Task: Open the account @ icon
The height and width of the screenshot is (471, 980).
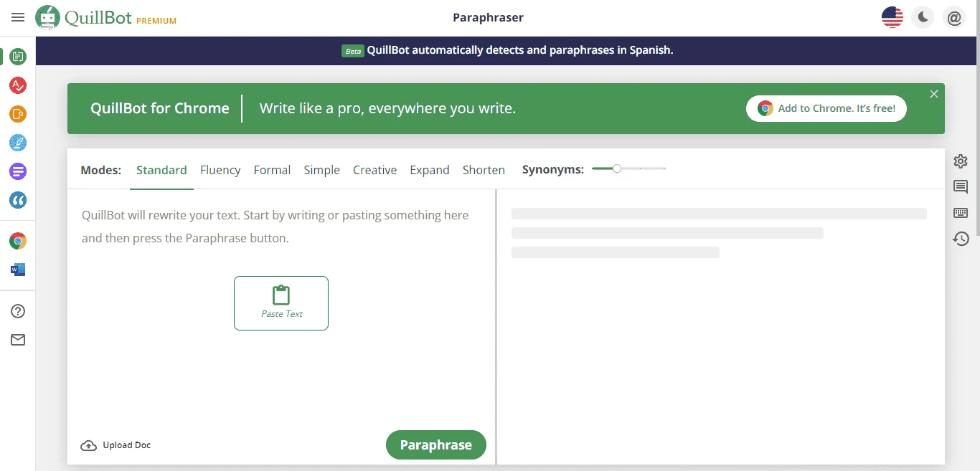Action: pos(954,17)
